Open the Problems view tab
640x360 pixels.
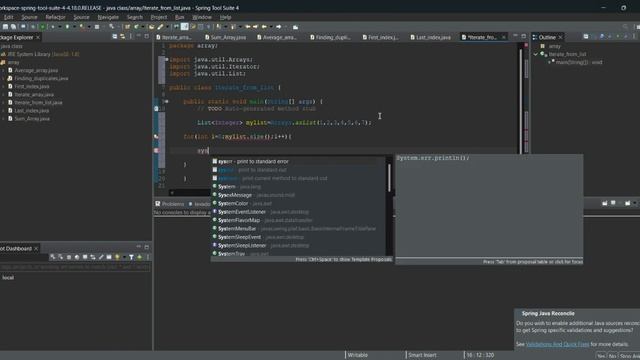170,204
